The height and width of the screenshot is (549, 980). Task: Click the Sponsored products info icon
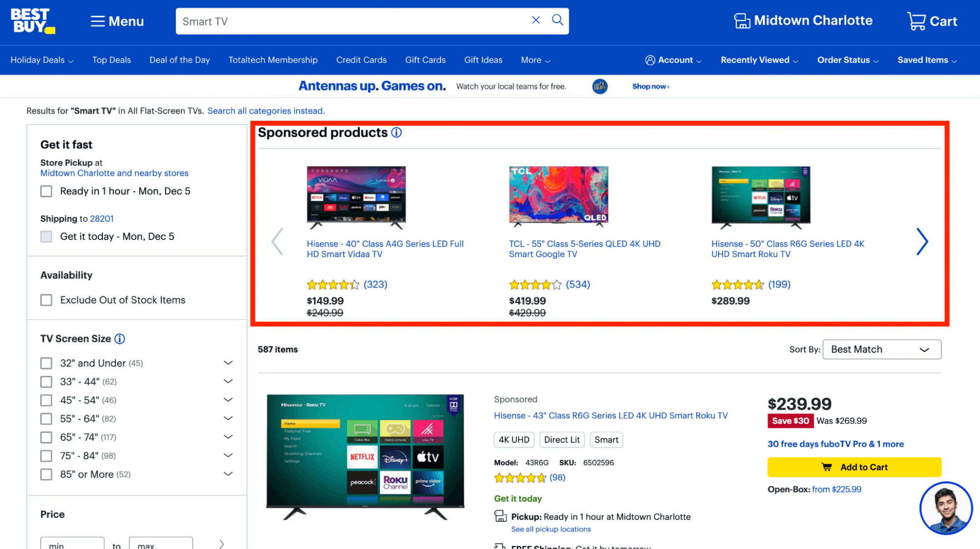396,132
